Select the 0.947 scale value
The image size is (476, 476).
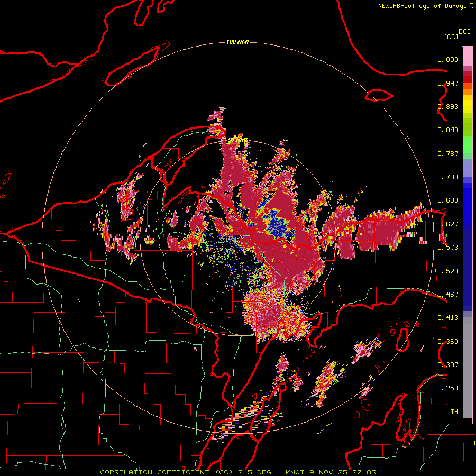point(448,83)
